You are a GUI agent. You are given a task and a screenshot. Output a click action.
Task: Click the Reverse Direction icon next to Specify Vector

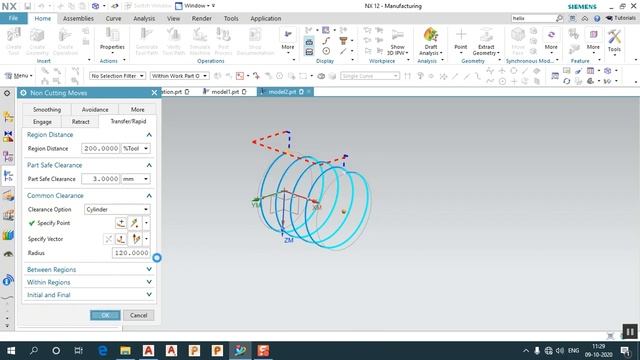tap(108, 239)
